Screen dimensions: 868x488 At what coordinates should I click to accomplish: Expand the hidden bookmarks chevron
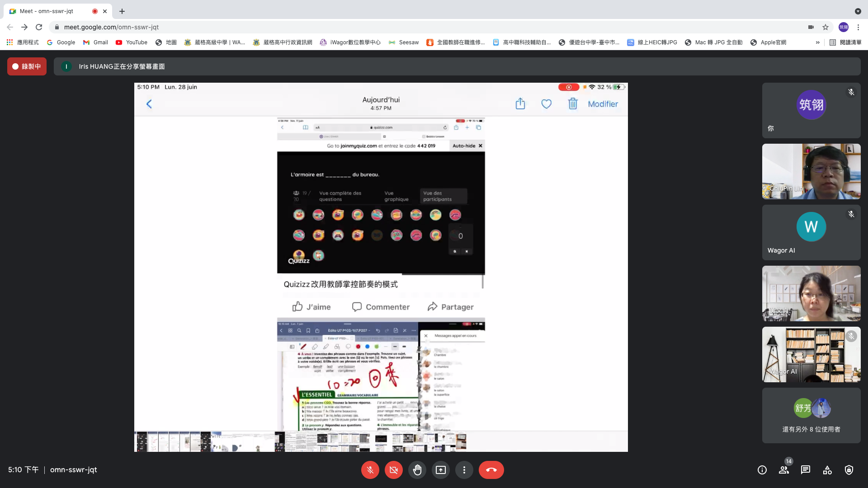[817, 42]
